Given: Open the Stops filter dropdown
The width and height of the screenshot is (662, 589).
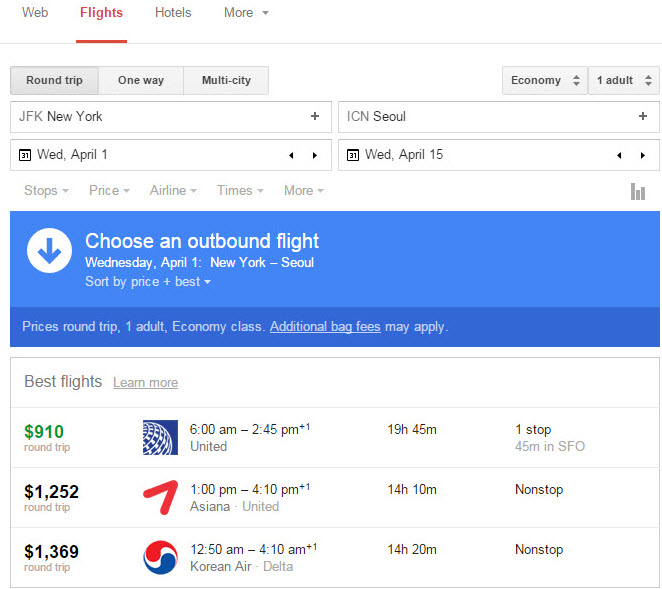Looking at the screenshot, I should point(46,190).
